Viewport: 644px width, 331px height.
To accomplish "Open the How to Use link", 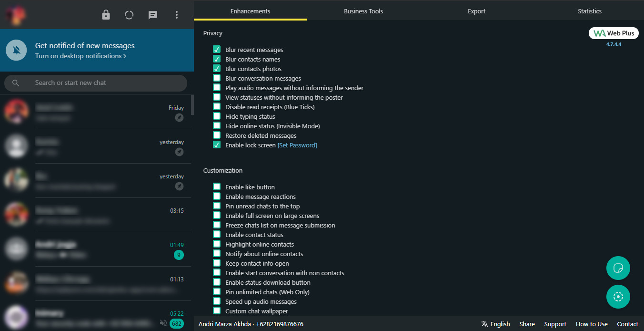I will click(x=591, y=324).
